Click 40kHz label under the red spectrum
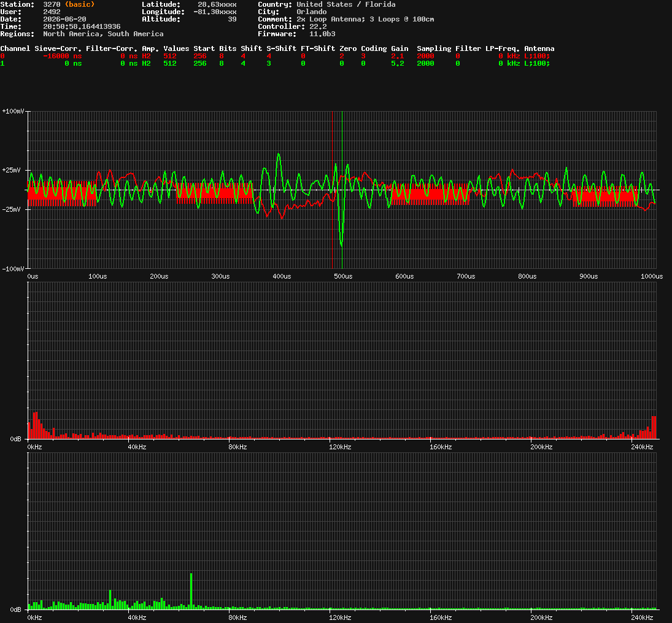 tap(137, 447)
